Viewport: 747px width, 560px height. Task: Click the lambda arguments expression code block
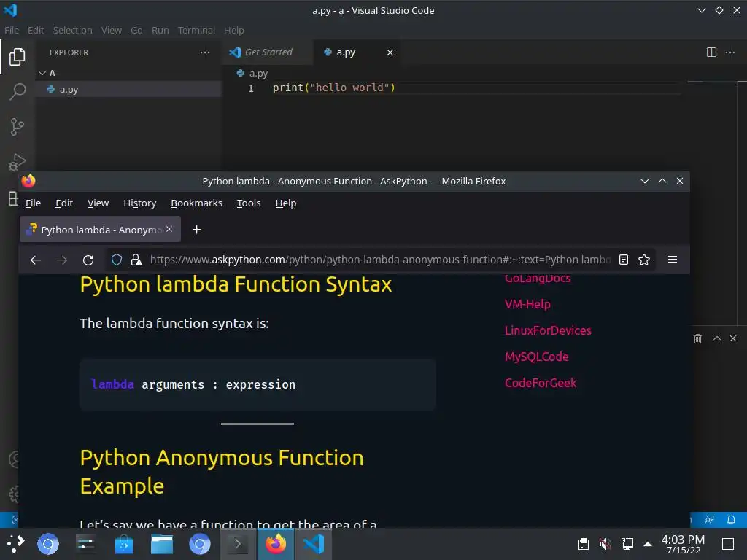pos(258,385)
